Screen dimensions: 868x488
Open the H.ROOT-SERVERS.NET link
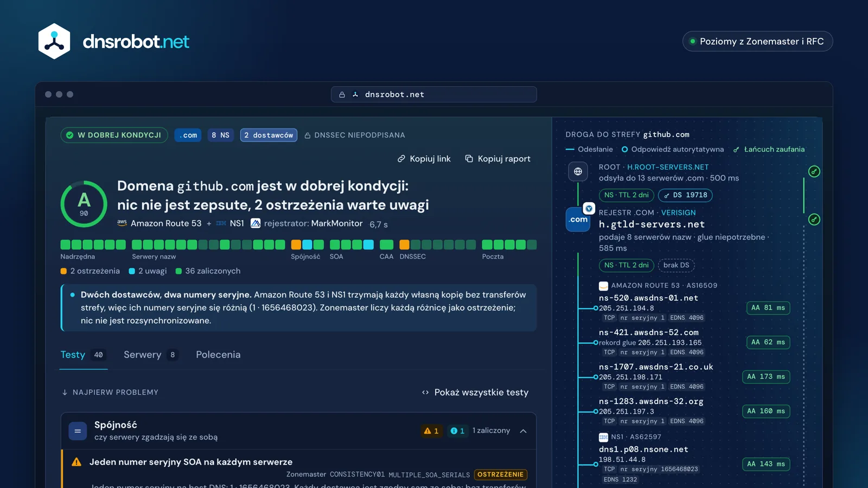[x=668, y=167]
